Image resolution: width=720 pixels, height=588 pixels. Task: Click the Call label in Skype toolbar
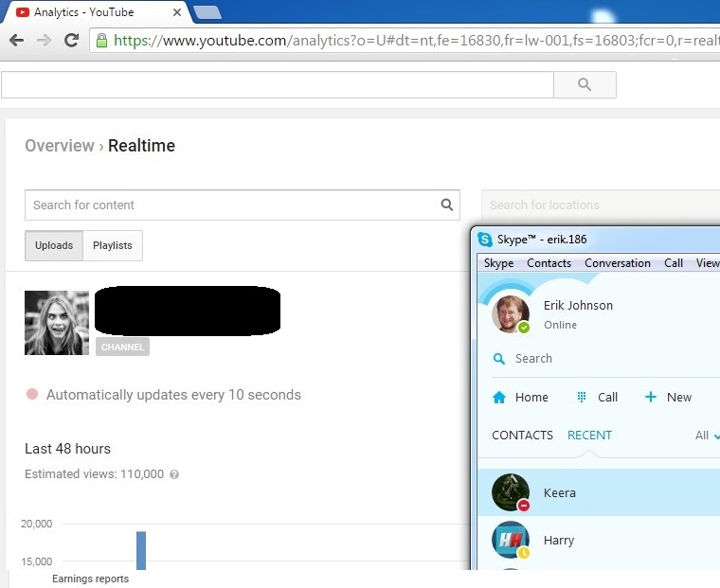coord(607,397)
